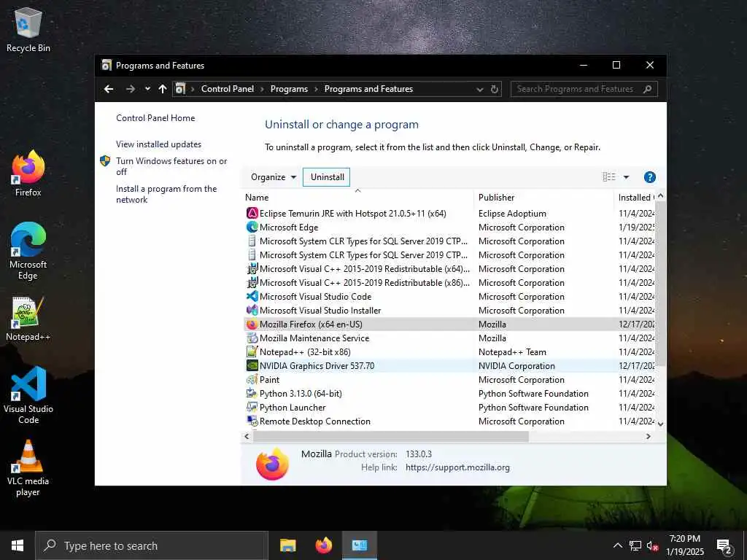Open the Recycle Bin desktop icon
This screenshot has height=560, width=747.
[x=28, y=29]
